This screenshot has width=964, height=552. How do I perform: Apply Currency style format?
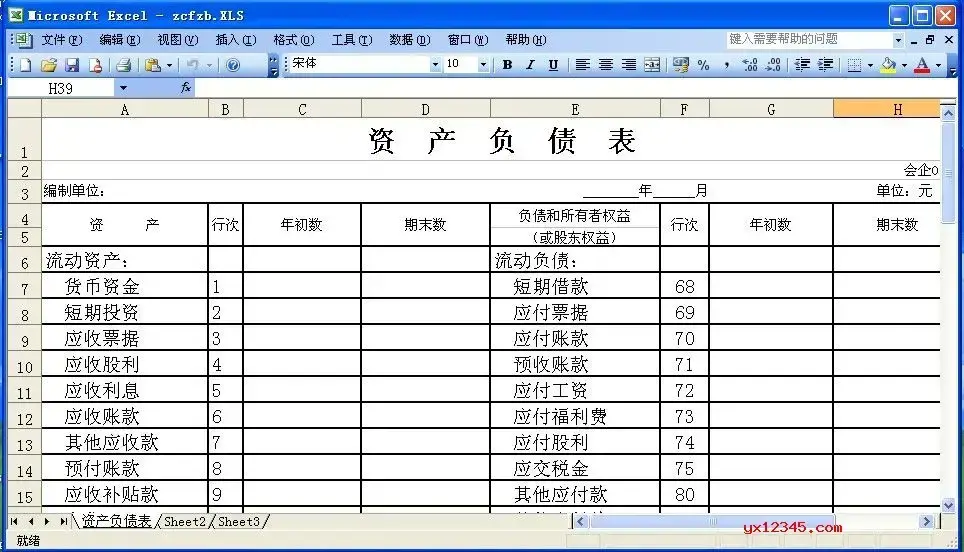[681, 65]
